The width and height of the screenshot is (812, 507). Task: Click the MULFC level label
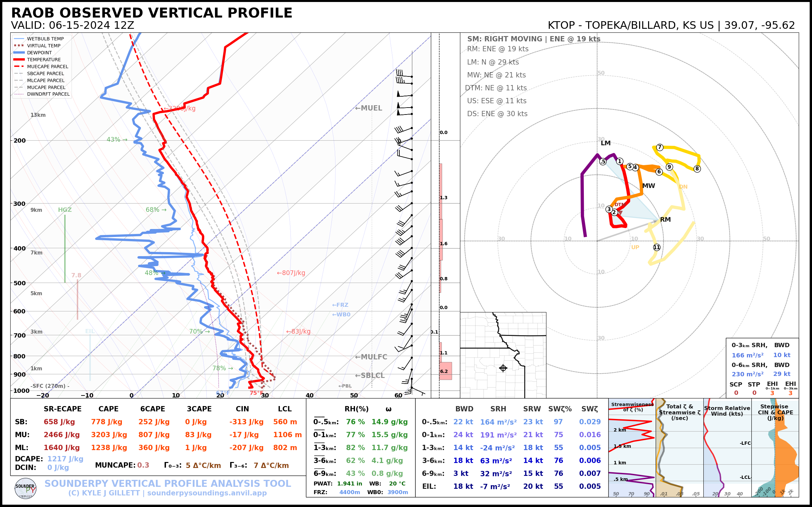pos(371,357)
